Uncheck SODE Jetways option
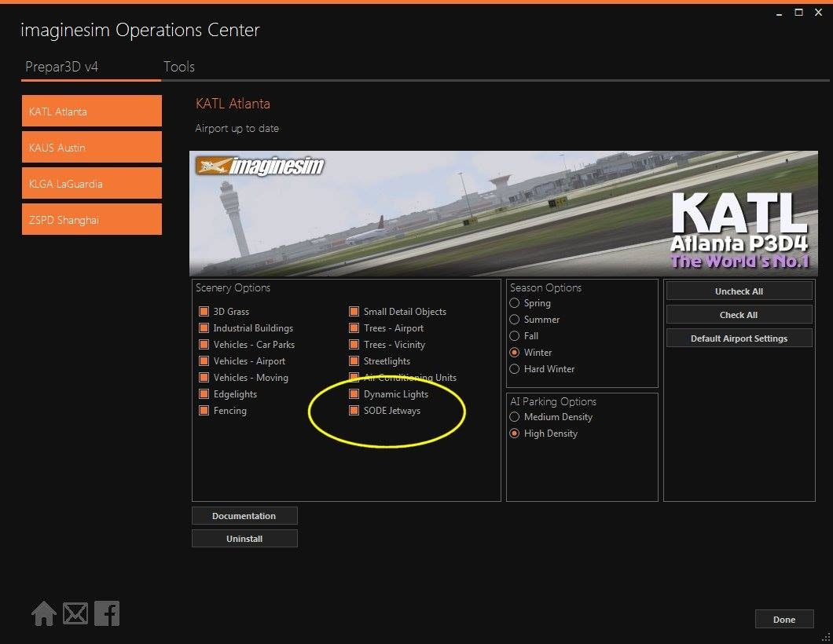 [x=354, y=410]
